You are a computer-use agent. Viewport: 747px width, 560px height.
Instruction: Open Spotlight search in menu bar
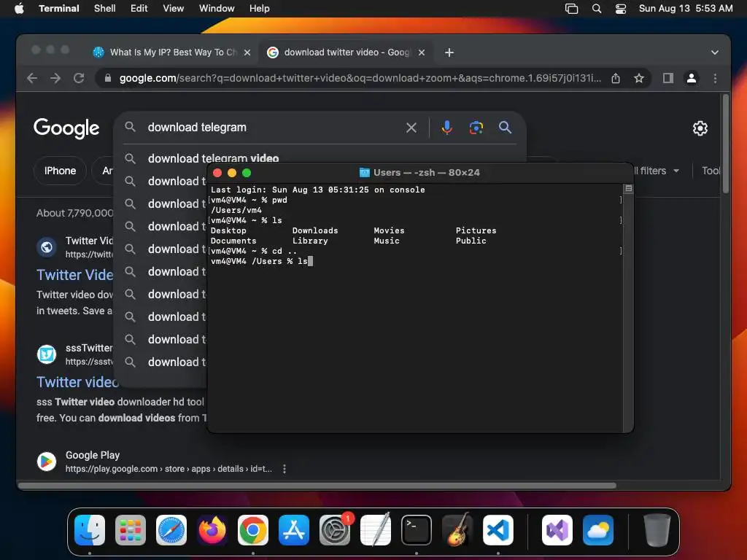click(x=597, y=9)
